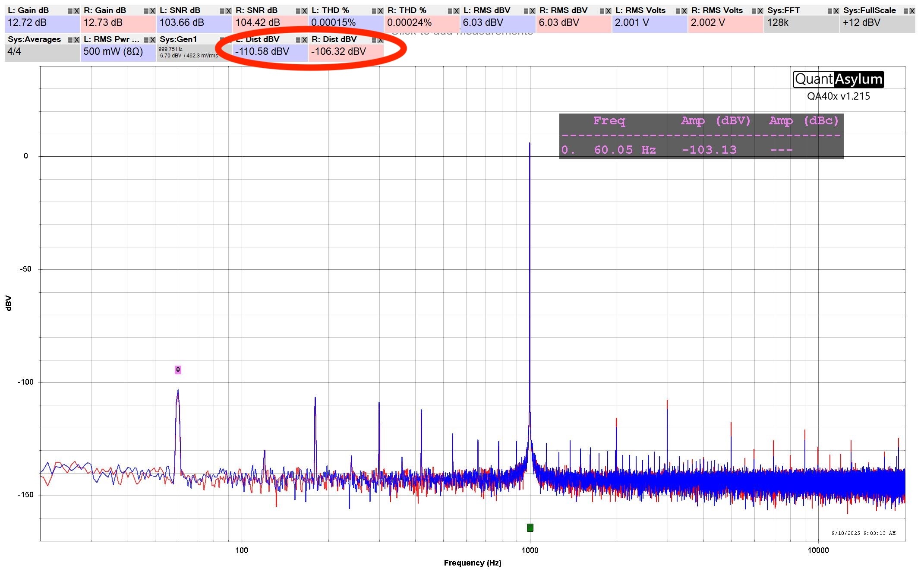Open menu icon on L: THD % tile
The height and width of the screenshot is (572, 924).
pos(374,11)
